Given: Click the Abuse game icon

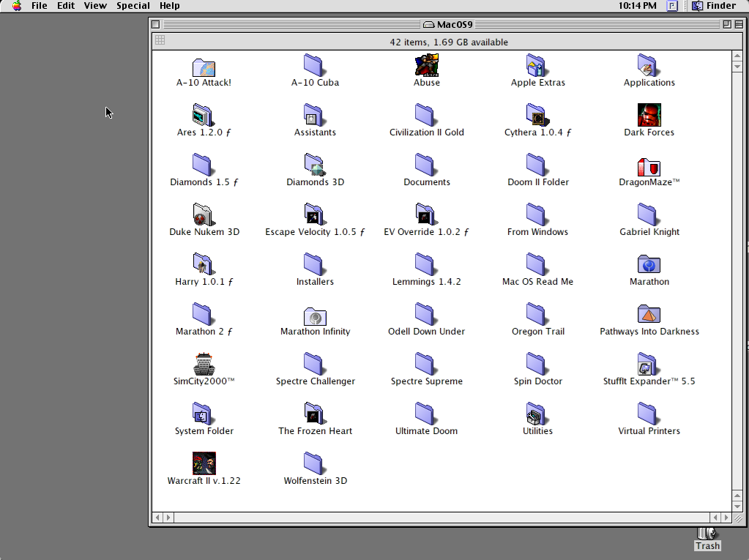Looking at the screenshot, I should 426,65.
